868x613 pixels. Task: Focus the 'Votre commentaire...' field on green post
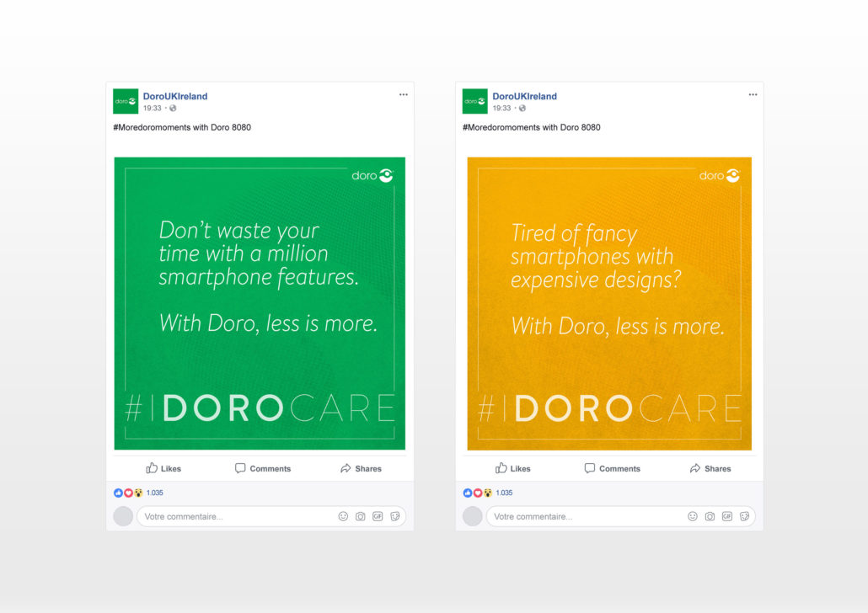coord(271,516)
